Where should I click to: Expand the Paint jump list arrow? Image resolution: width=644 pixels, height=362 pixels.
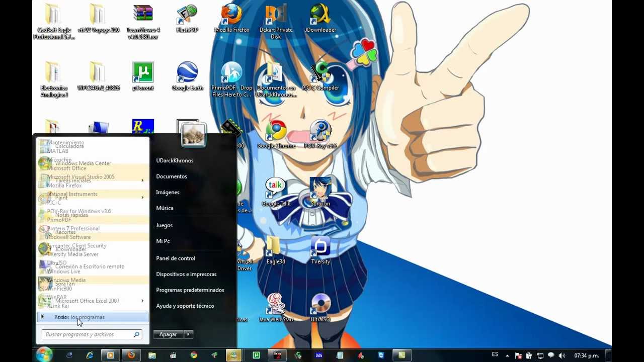pos(142,198)
